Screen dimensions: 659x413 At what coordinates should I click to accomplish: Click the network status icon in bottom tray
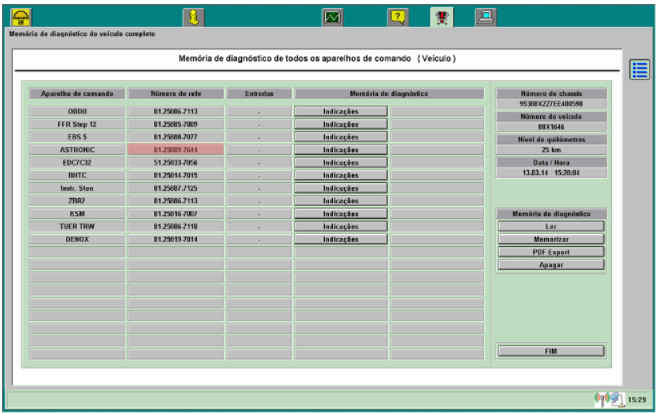605,398
